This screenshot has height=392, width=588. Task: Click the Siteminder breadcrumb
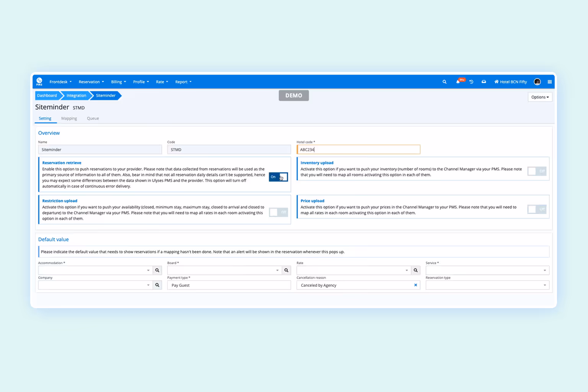click(106, 96)
